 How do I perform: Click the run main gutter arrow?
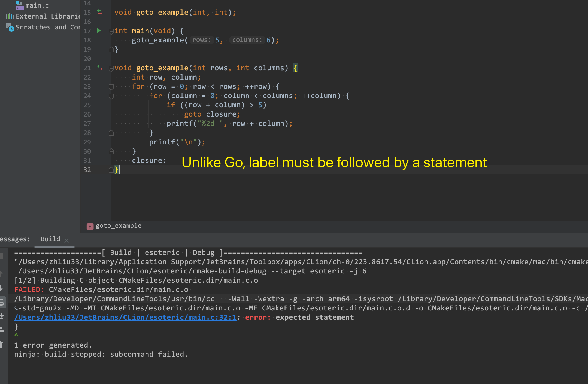99,31
